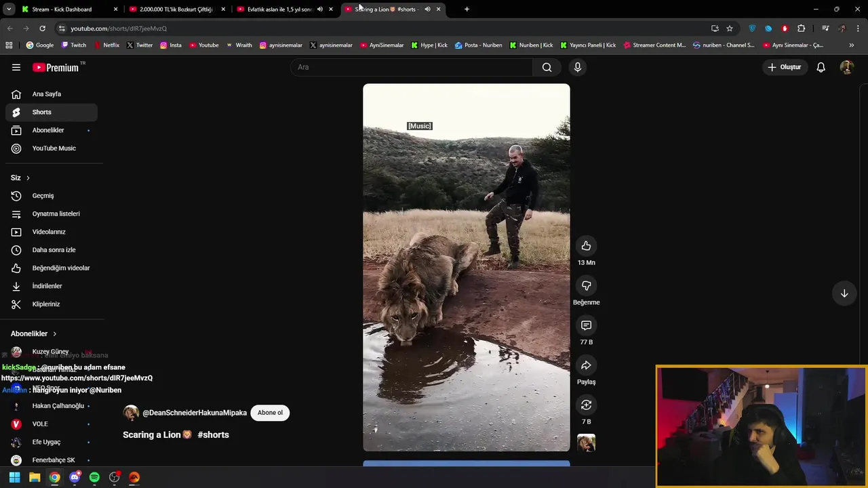Open the @DeanSchneiderHakunaMipaka channel link
This screenshot has height=488, width=868.
(x=194, y=413)
